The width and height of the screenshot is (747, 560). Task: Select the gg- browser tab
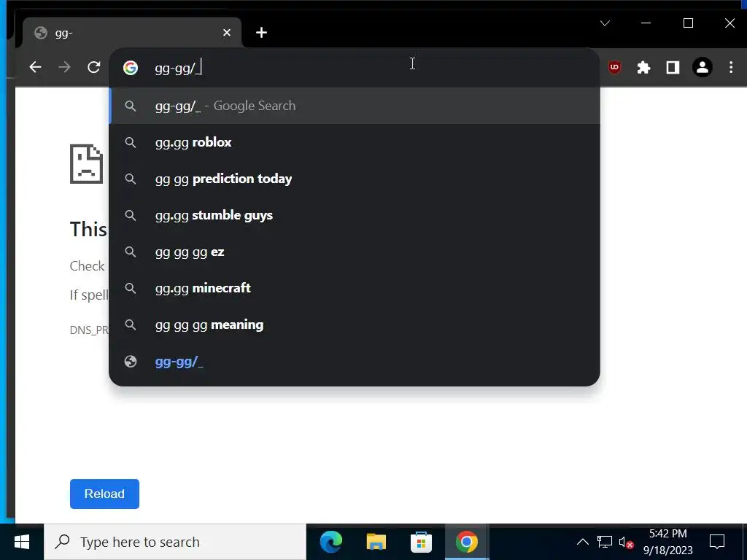[132, 33]
